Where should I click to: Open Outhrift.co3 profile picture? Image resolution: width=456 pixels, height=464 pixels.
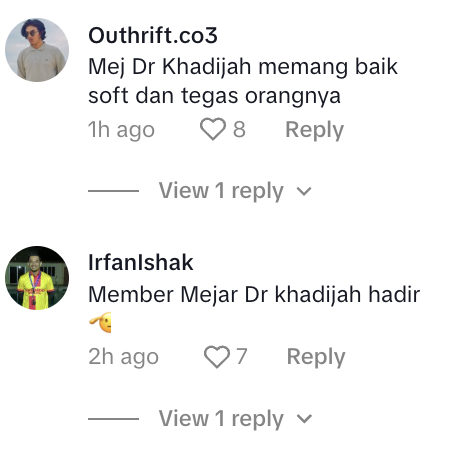click(x=37, y=50)
